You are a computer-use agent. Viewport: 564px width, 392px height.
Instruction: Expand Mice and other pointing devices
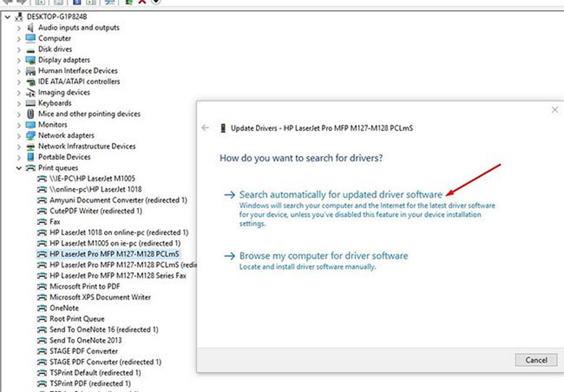click(19, 114)
